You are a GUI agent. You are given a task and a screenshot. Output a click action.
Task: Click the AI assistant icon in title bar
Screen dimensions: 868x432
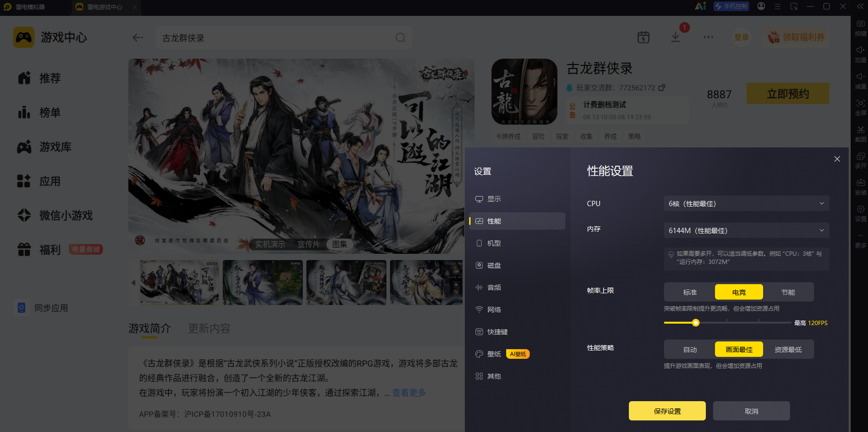[x=701, y=6]
